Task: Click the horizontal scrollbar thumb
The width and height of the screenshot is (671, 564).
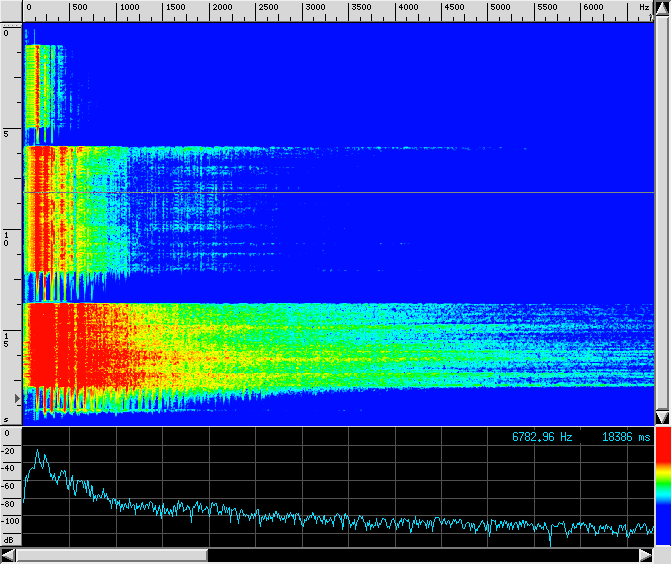Action: click(x=110, y=555)
